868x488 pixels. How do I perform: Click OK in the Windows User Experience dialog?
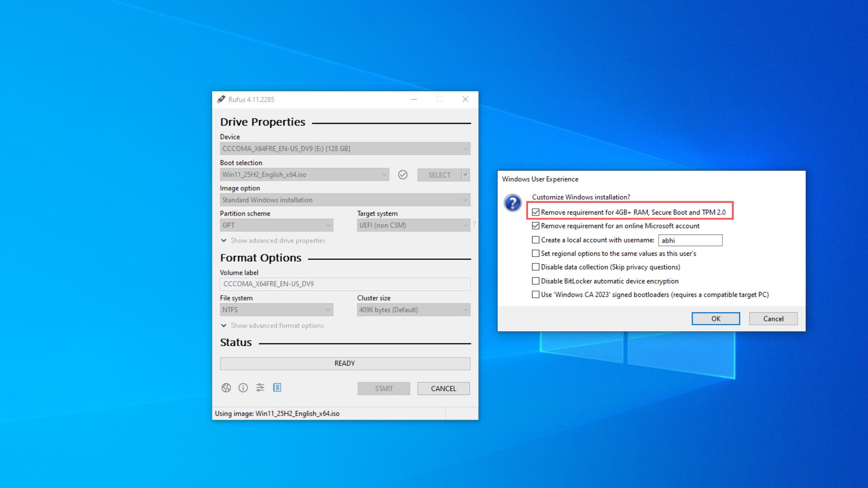pos(716,319)
